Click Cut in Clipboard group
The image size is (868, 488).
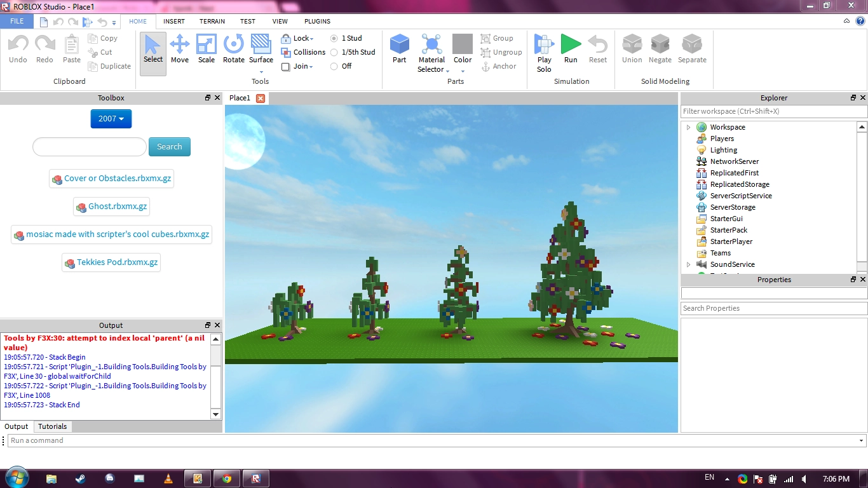100,52
